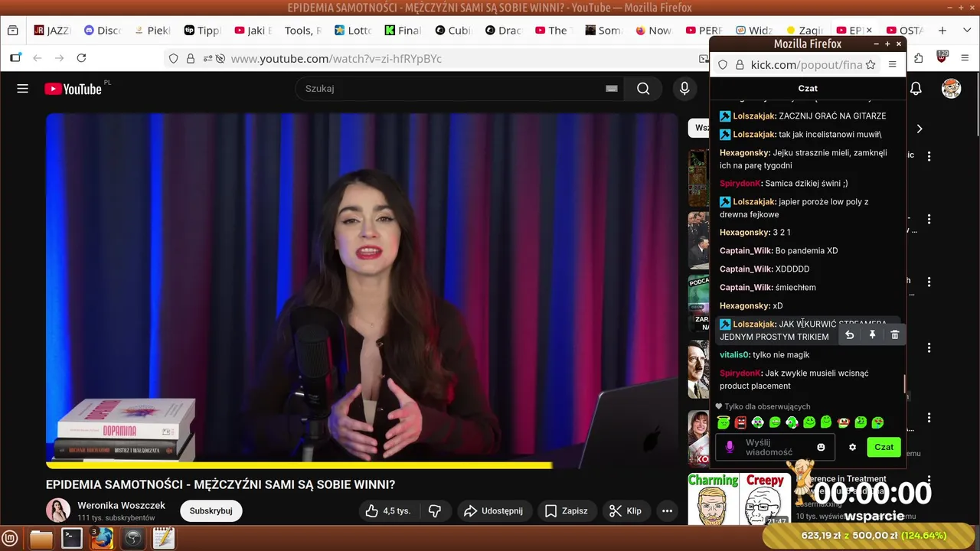980x551 pixels.
Task: Send message with green Czat button
Action: (x=884, y=447)
